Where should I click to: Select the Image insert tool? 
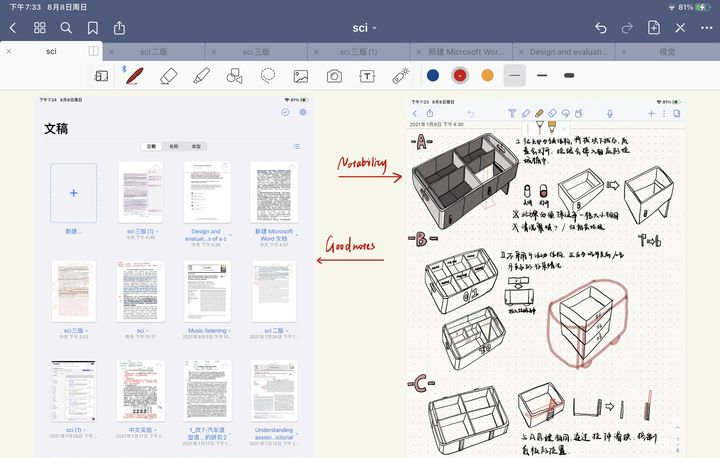tap(301, 76)
